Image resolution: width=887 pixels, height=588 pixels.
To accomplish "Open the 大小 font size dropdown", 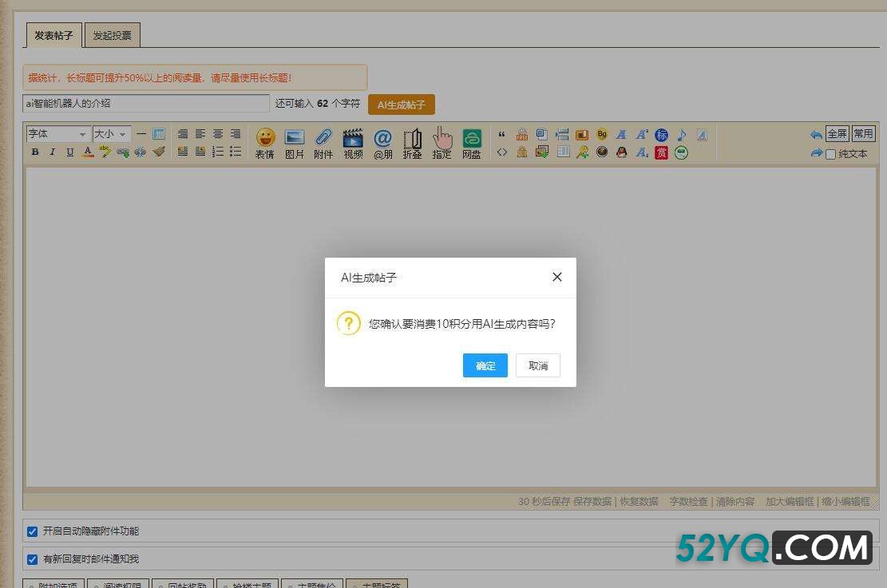I will [x=110, y=134].
